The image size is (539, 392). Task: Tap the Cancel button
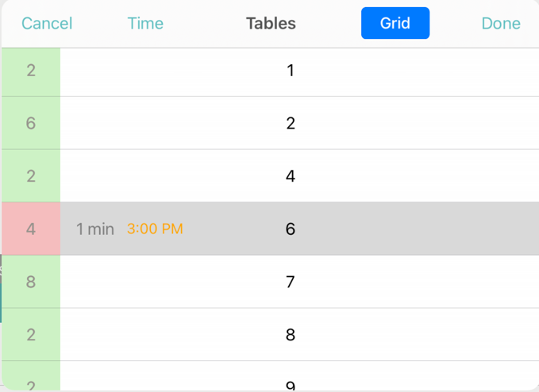47,23
